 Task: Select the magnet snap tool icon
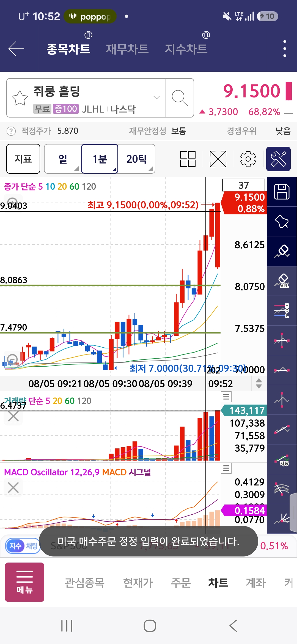[282, 222]
